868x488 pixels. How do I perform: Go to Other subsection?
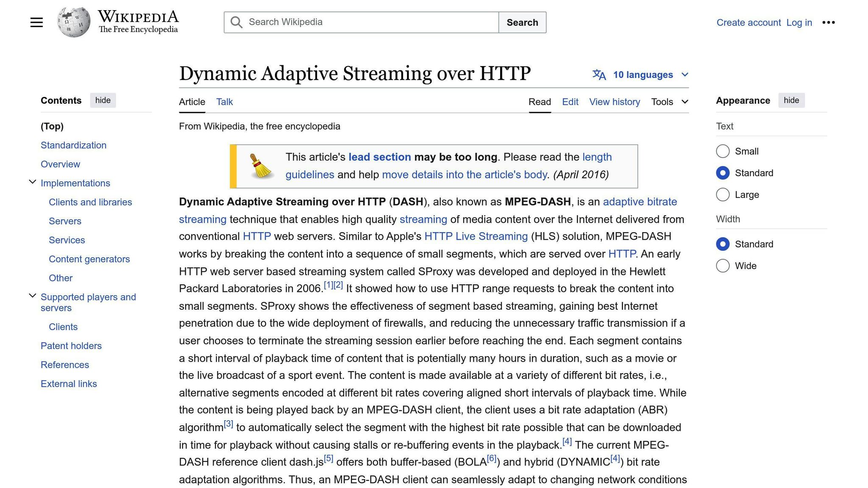(x=61, y=278)
